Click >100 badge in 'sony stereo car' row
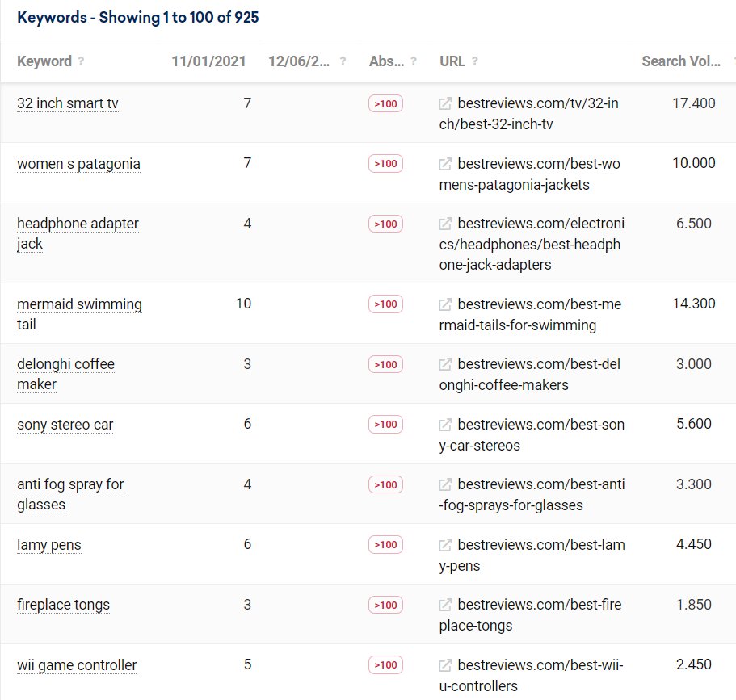 click(x=386, y=425)
